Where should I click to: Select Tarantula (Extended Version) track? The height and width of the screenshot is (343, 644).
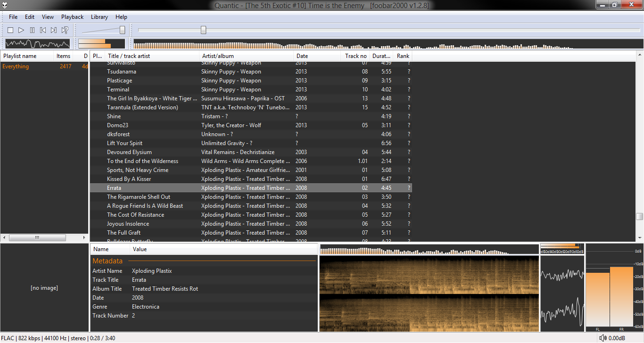point(251,107)
